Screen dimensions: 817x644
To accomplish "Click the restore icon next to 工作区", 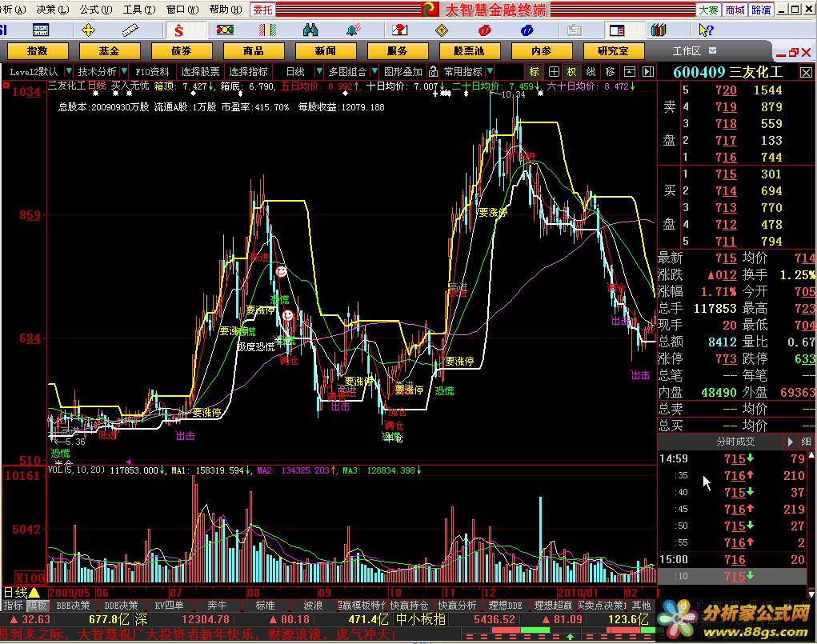I will pos(793,52).
